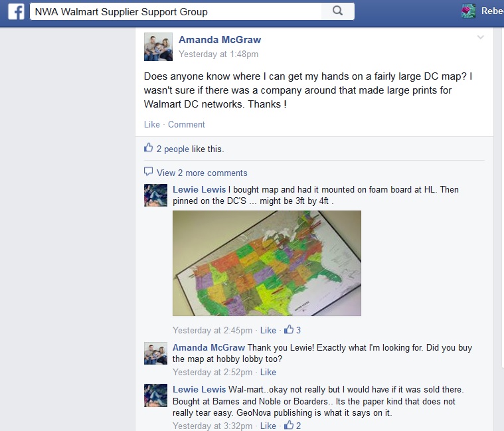The height and width of the screenshot is (431, 504).
Task: Click the comment bubble icon near View 2 more
Action: pyautogui.click(x=148, y=171)
